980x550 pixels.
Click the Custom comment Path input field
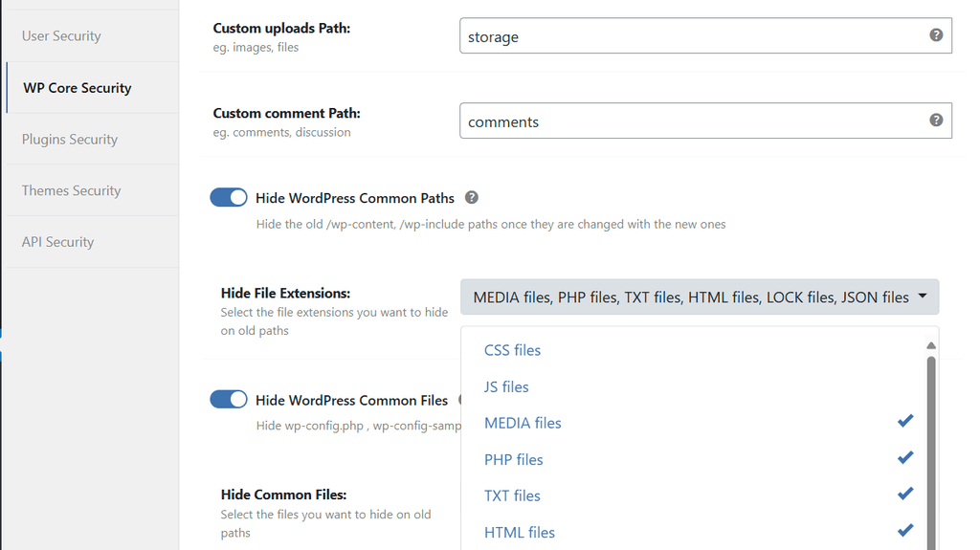pyautogui.click(x=705, y=121)
